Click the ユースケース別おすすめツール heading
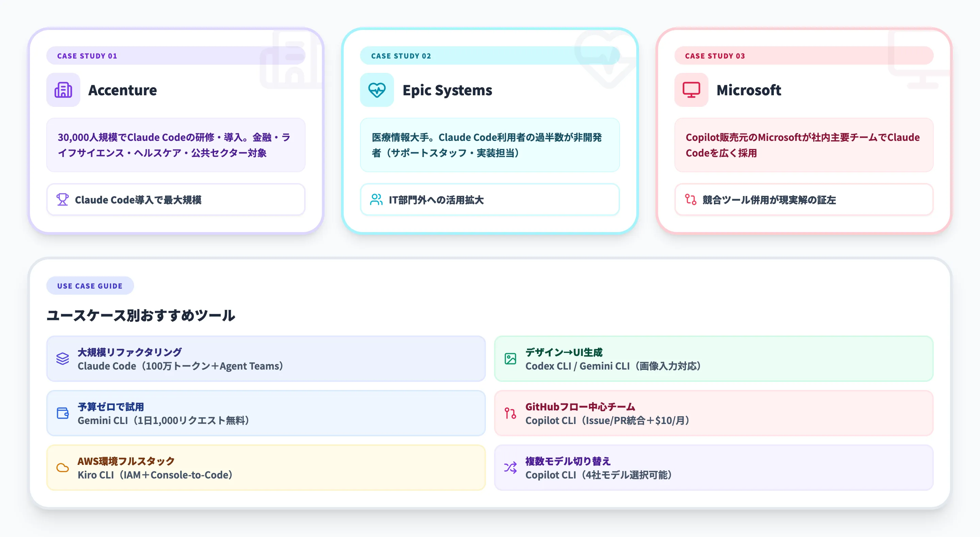Viewport: 980px width, 537px height. click(x=141, y=315)
